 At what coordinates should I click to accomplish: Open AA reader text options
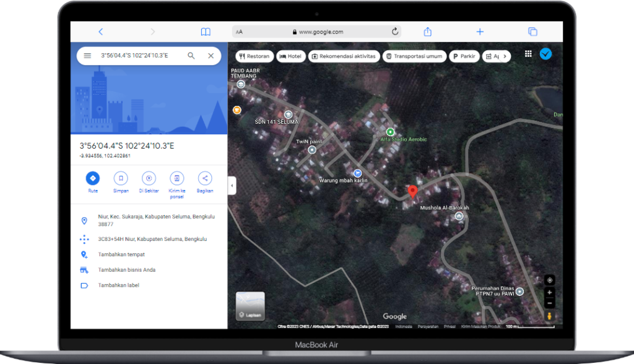(x=240, y=32)
